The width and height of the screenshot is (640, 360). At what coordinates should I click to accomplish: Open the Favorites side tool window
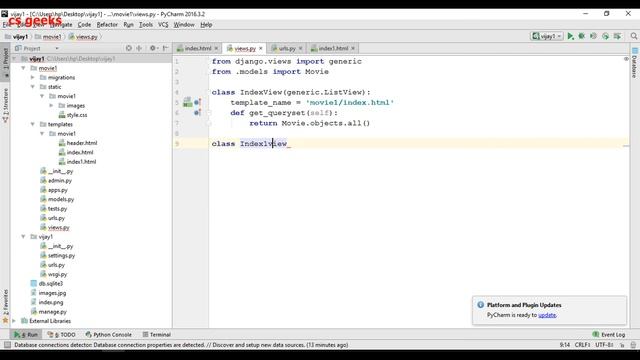(5, 306)
